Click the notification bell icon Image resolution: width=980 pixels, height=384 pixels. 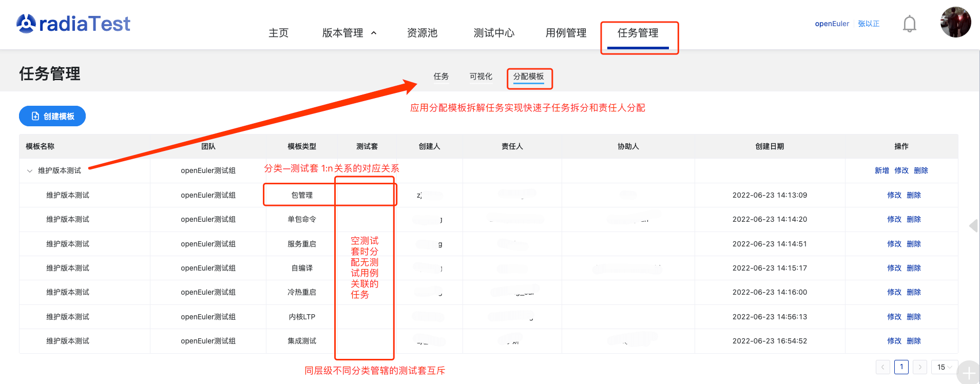pos(909,24)
